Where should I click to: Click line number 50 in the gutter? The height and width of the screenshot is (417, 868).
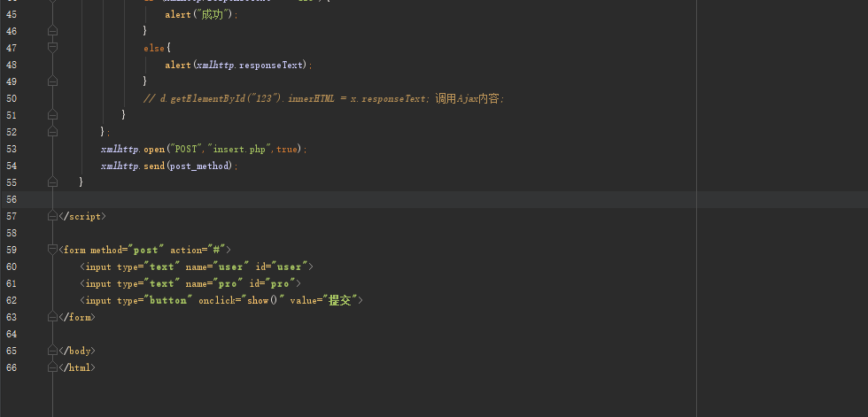point(11,98)
